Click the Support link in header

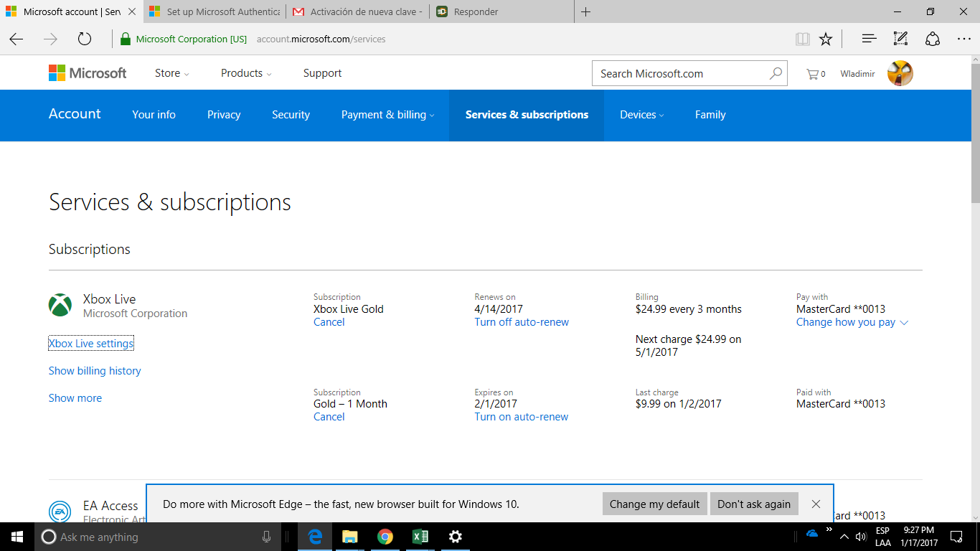322,73
